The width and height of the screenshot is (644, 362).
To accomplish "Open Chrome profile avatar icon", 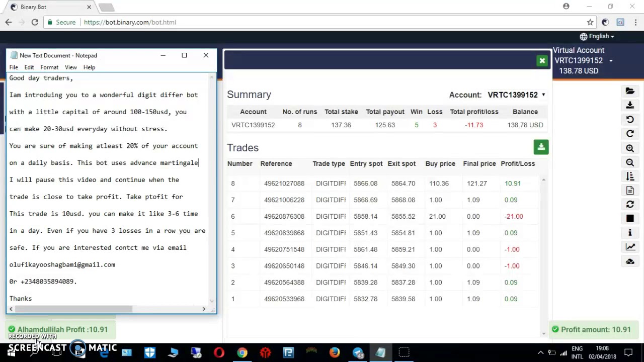I will point(566,7).
